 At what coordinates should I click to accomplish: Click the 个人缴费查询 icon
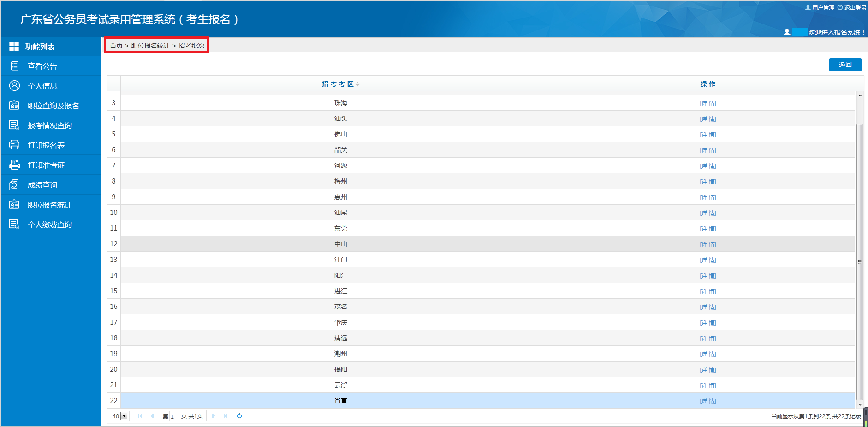pyautogui.click(x=14, y=225)
